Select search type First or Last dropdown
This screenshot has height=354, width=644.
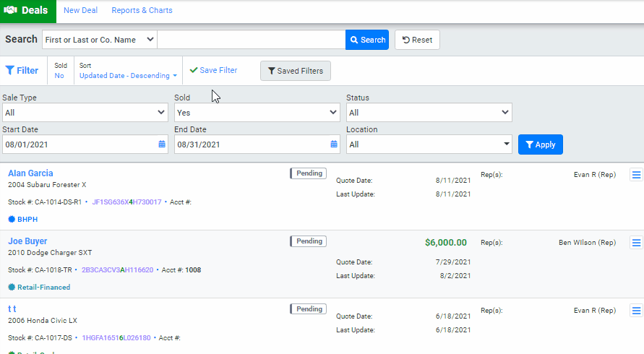99,40
